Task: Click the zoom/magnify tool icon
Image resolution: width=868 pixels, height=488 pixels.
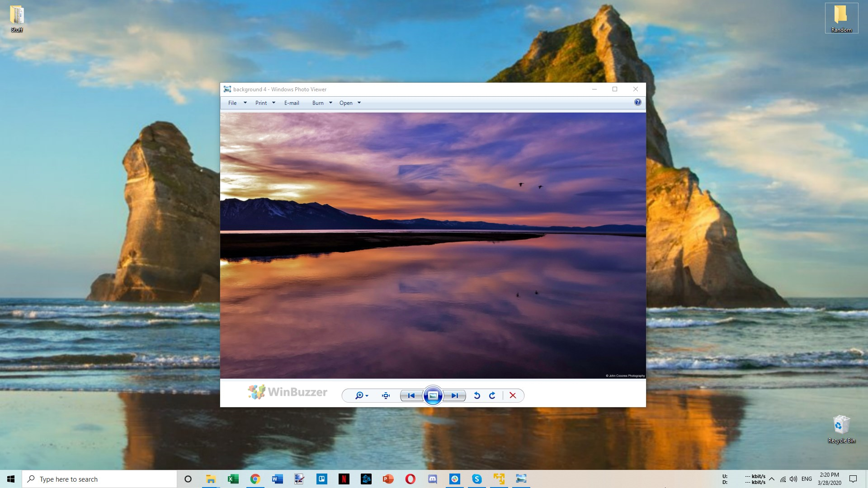Action: (359, 395)
